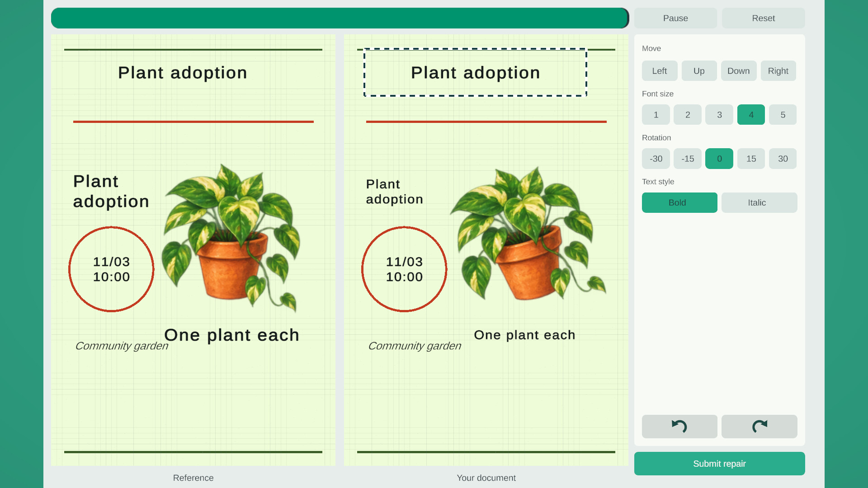868x488 pixels.
Task: Click 'One plant each' in the Reference
Action: pos(231,335)
